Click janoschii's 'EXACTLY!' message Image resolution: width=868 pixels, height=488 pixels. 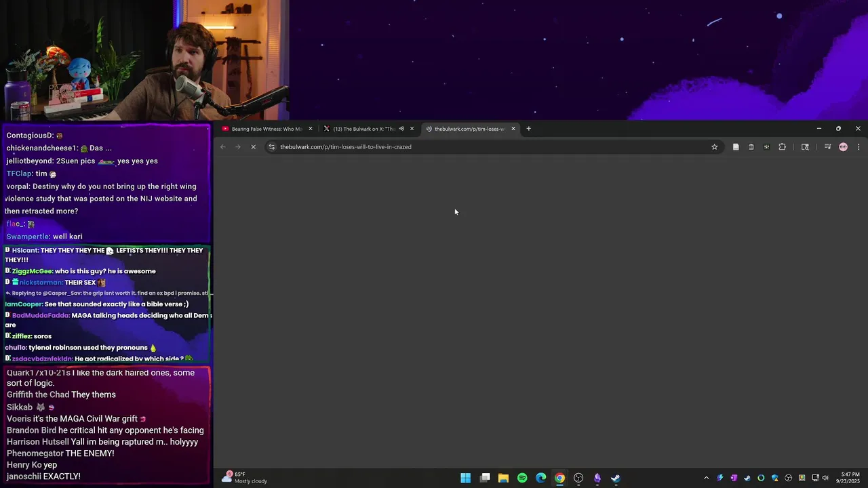(x=43, y=476)
